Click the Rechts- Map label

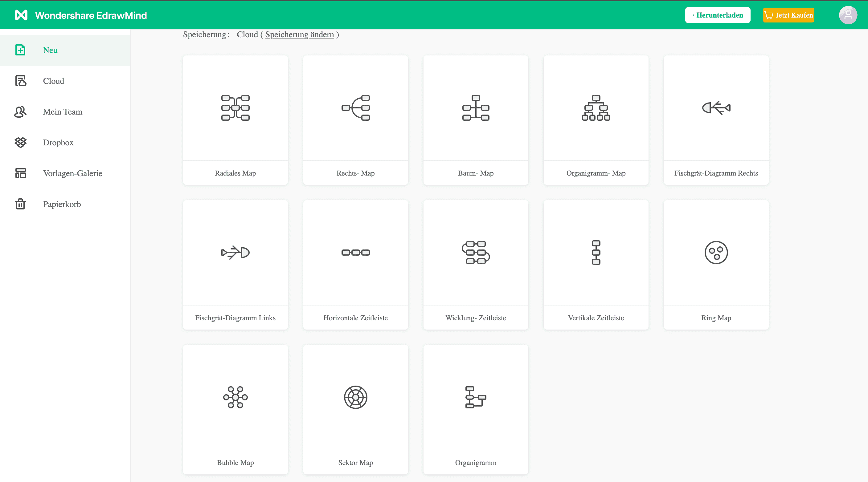[x=355, y=173]
